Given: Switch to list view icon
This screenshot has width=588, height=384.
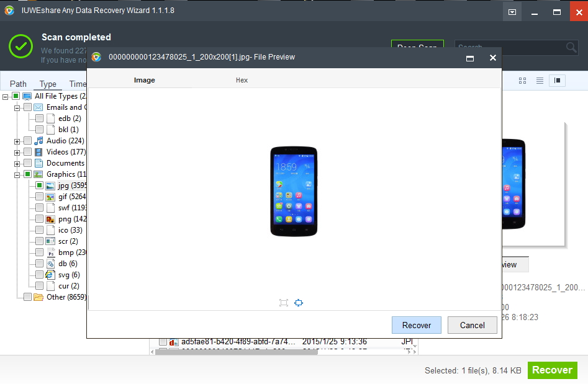Looking at the screenshot, I should click(x=540, y=81).
